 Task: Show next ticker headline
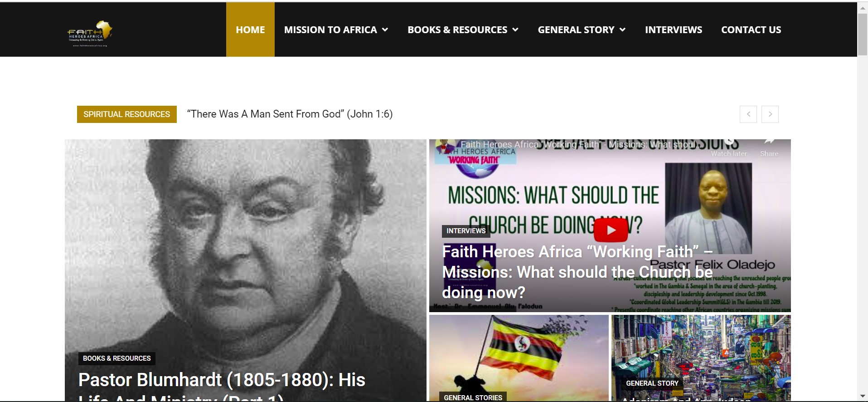pos(770,114)
